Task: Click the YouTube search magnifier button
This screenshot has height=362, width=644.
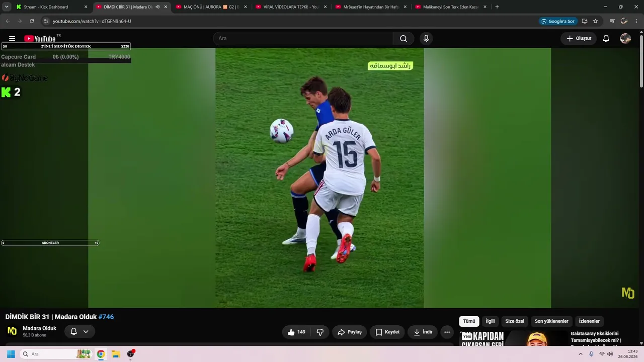Action: [404, 39]
